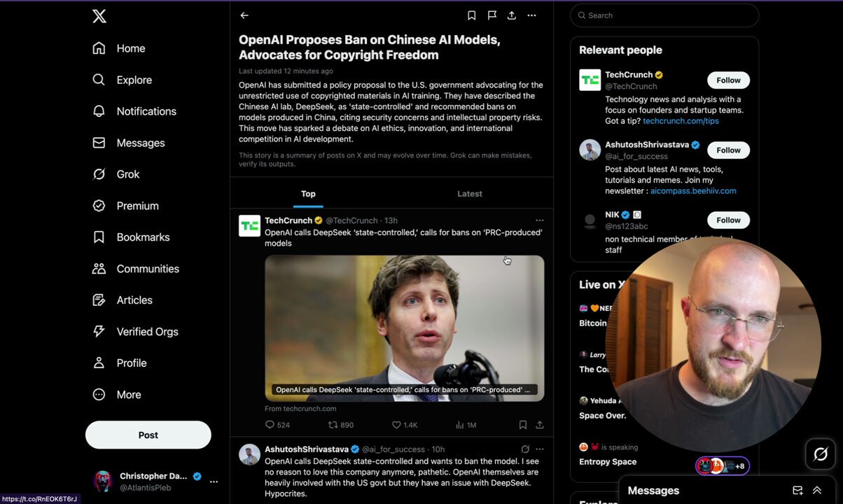The height and width of the screenshot is (504, 843).
Task: Click Grok explain icon on Ashutosh post
Action: [x=525, y=449]
